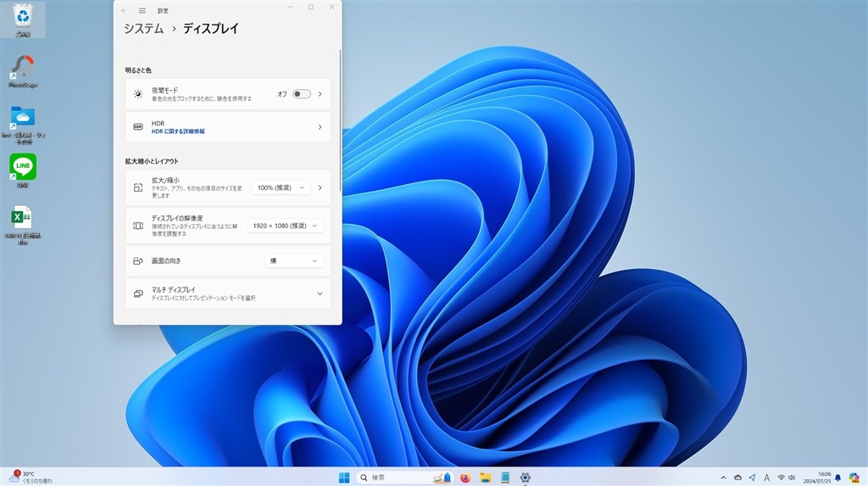
Task: Open the HDR settings row
Action: pyautogui.click(x=228, y=127)
